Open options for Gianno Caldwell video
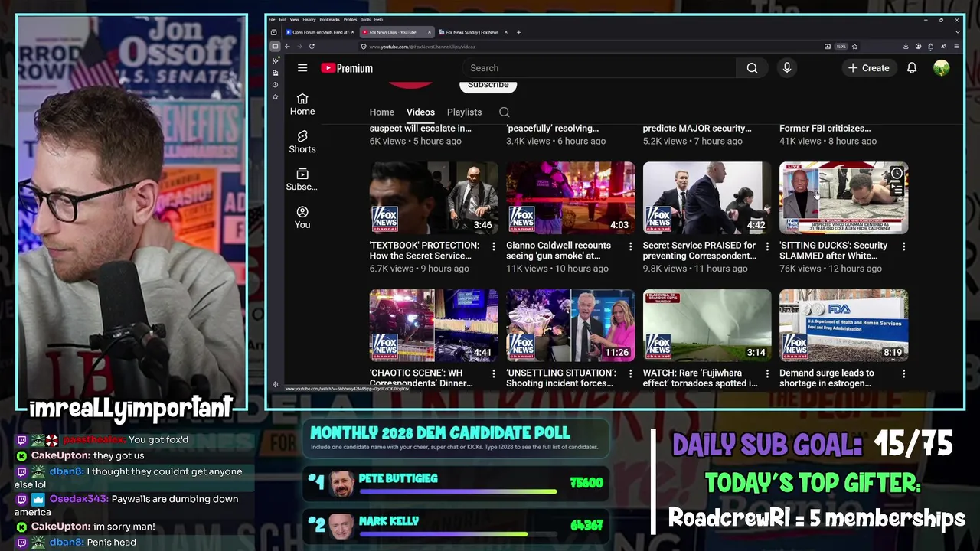This screenshot has height=551, width=980. [x=630, y=246]
